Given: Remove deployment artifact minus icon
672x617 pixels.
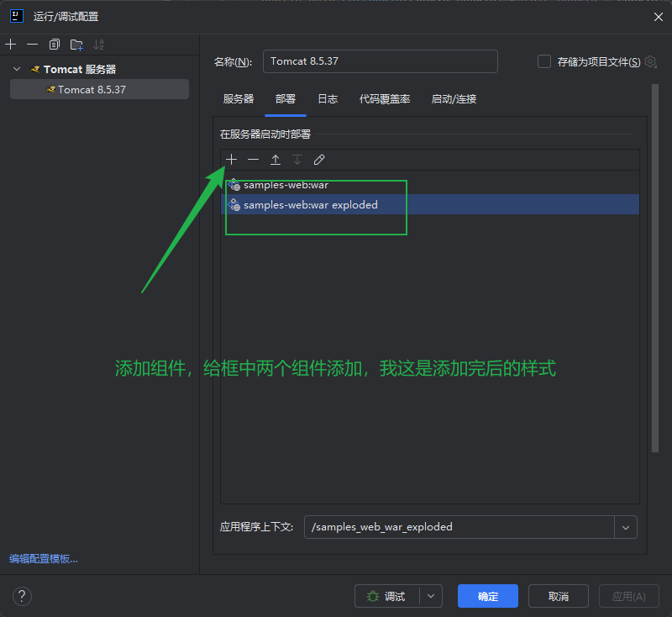Looking at the screenshot, I should [x=254, y=160].
